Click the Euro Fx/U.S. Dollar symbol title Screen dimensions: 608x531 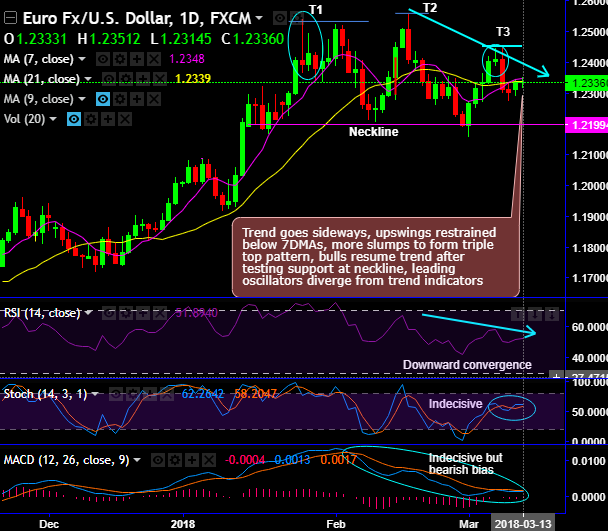(x=97, y=18)
